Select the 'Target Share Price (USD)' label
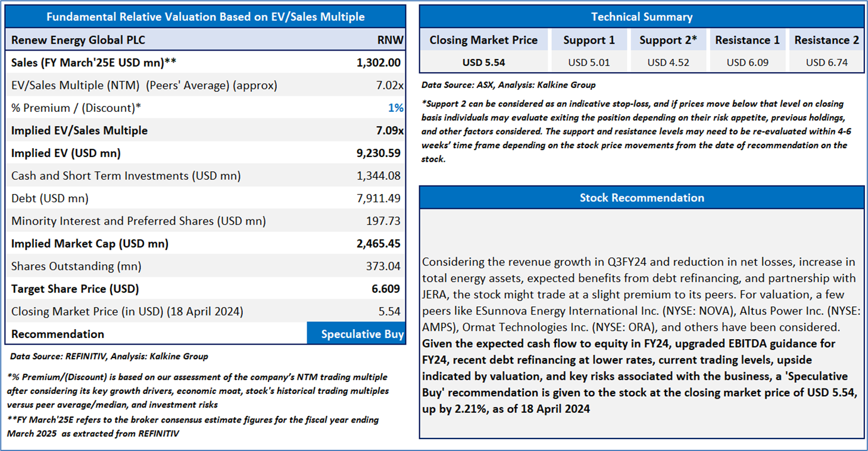The width and height of the screenshot is (868, 451). (x=75, y=289)
